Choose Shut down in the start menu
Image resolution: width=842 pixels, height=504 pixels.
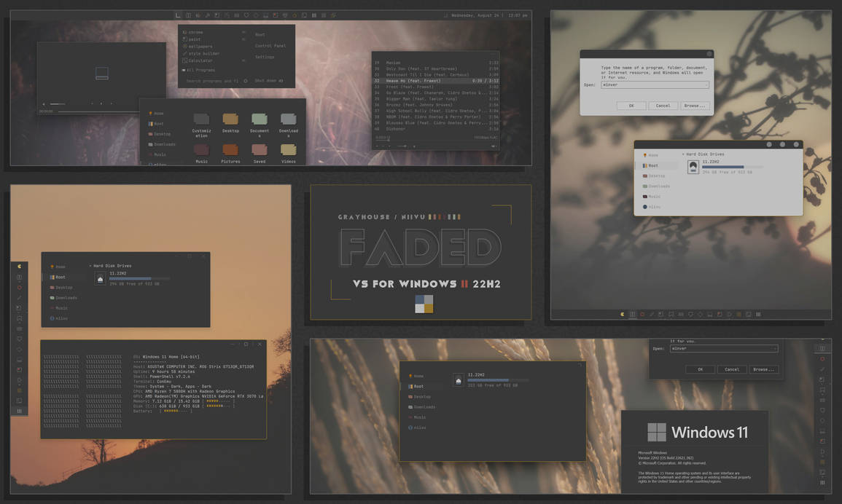click(265, 81)
